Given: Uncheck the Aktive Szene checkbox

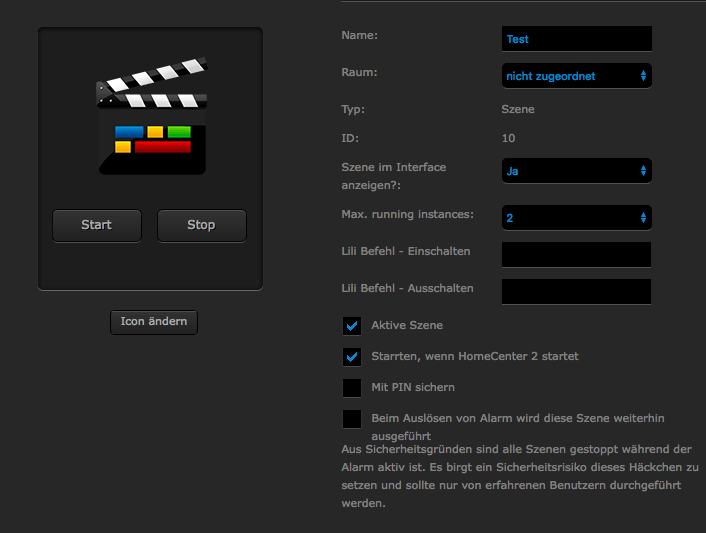Looking at the screenshot, I should click(352, 326).
